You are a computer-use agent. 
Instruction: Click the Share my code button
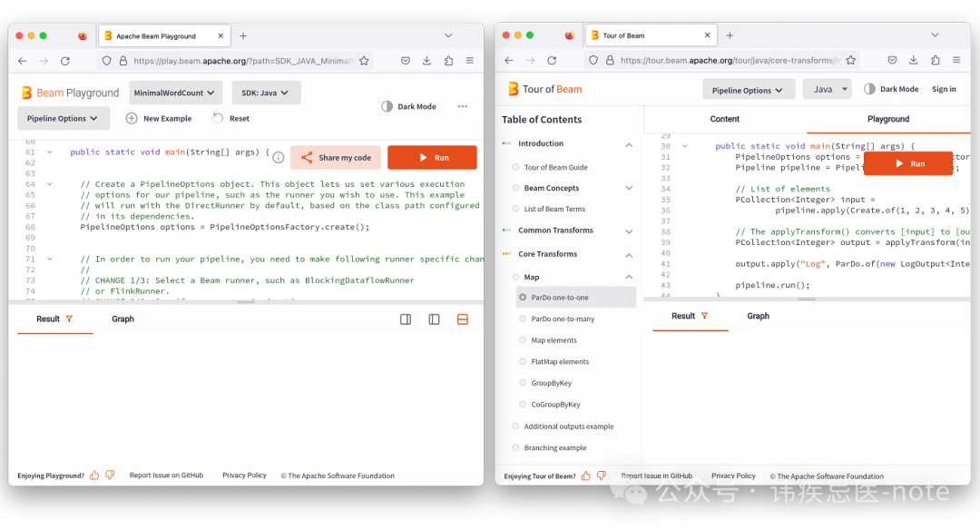[336, 158]
